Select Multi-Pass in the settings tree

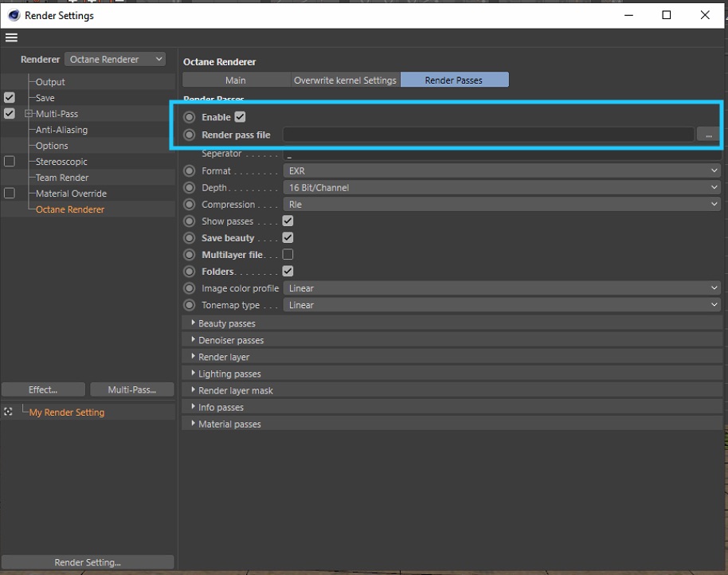point(57,114)
